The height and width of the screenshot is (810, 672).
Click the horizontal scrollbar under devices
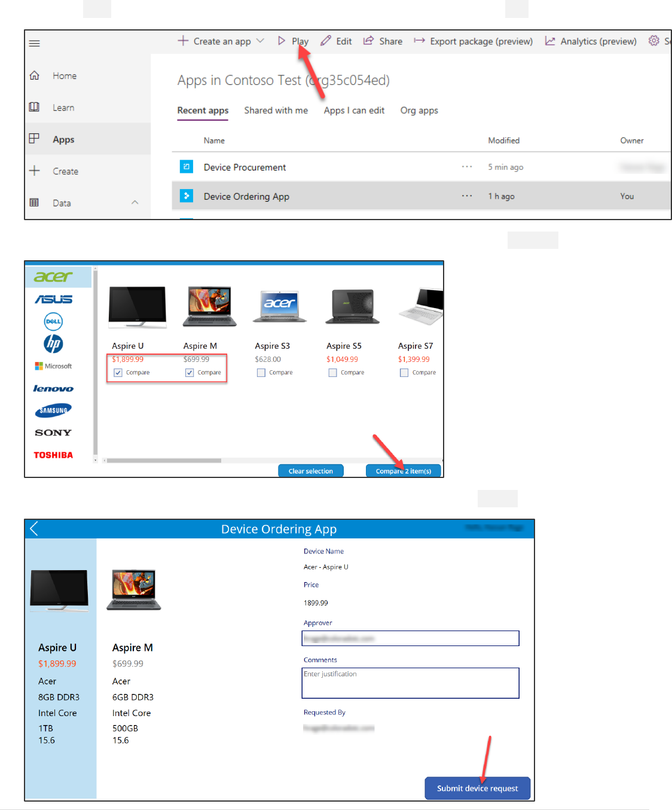[164, 461]
